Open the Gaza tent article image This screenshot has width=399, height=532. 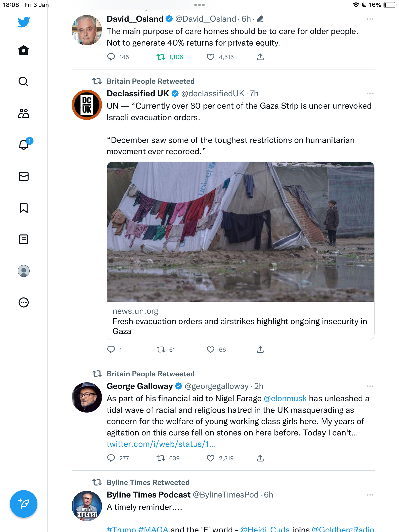241,232
